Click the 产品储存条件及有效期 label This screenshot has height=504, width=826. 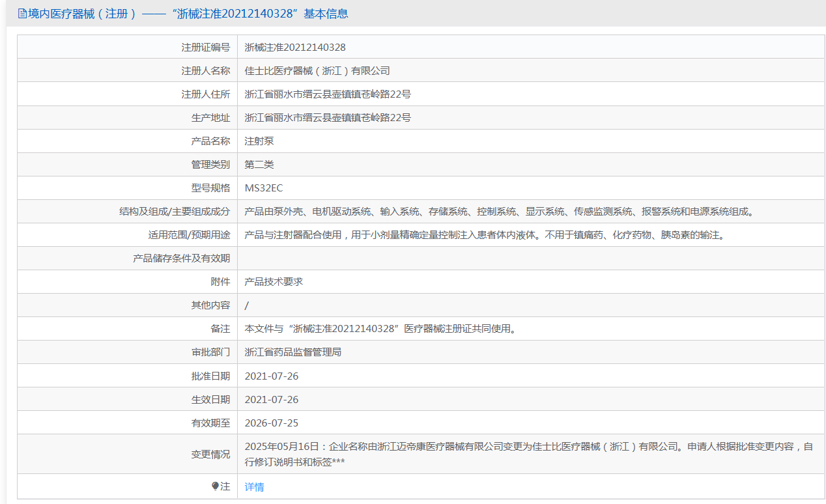[x=181, y=259]
